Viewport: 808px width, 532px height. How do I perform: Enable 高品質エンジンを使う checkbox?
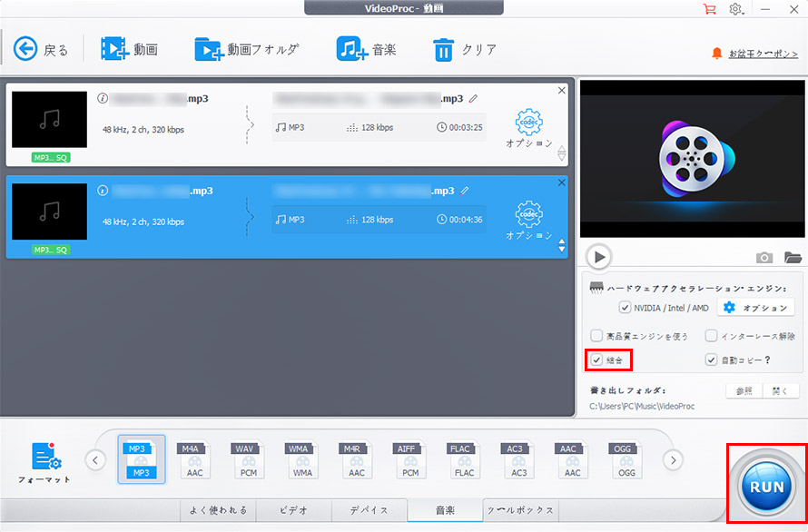pos(596,336)
